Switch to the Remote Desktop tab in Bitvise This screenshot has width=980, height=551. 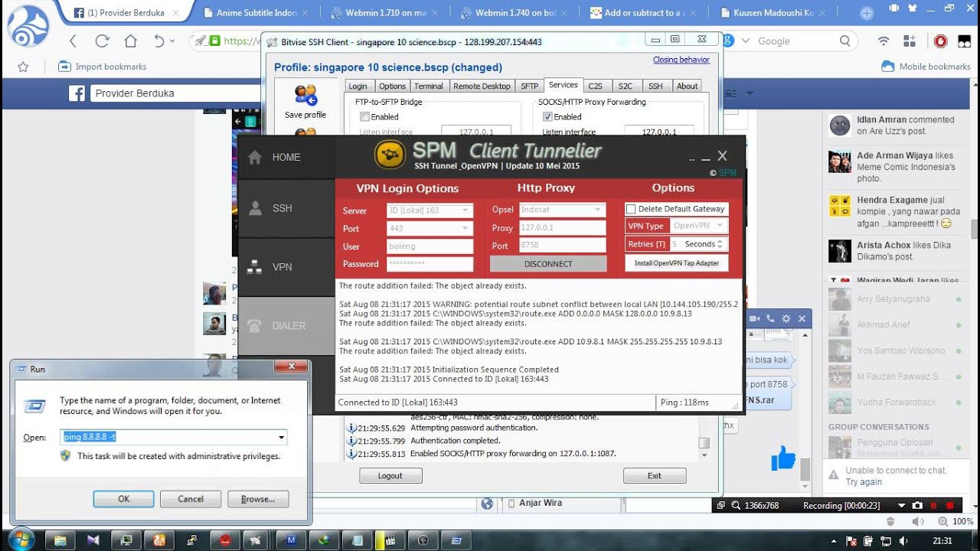(482, 86)
